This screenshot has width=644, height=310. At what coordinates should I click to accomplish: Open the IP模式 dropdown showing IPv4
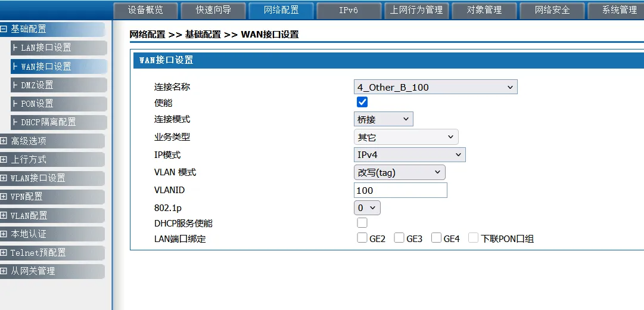[x=409, y=155]
